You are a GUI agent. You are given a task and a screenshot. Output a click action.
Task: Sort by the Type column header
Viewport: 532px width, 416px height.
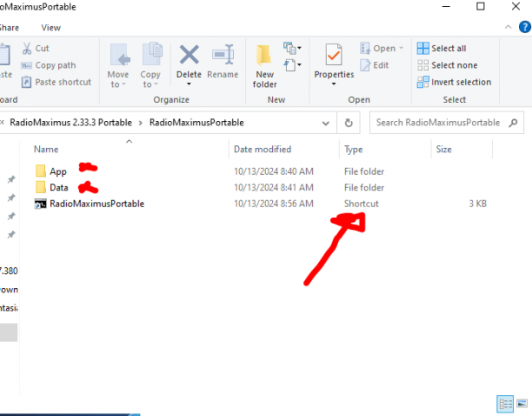coord(353,150)
